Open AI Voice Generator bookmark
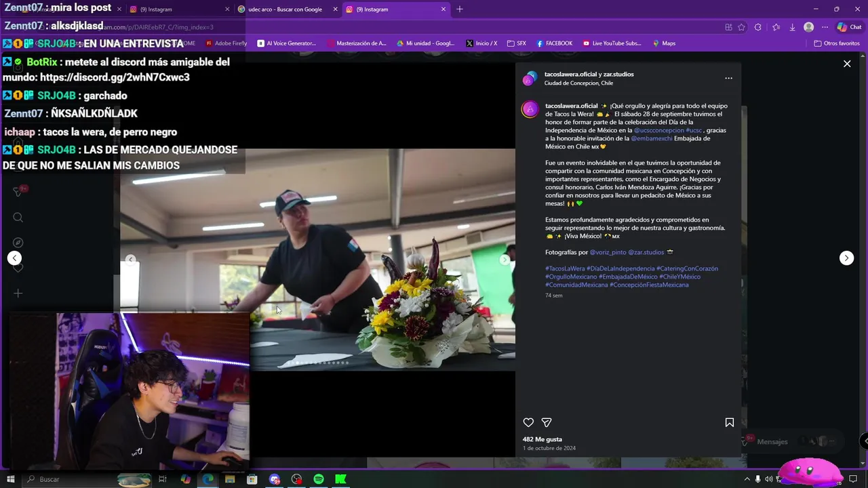 click(287, 43)
